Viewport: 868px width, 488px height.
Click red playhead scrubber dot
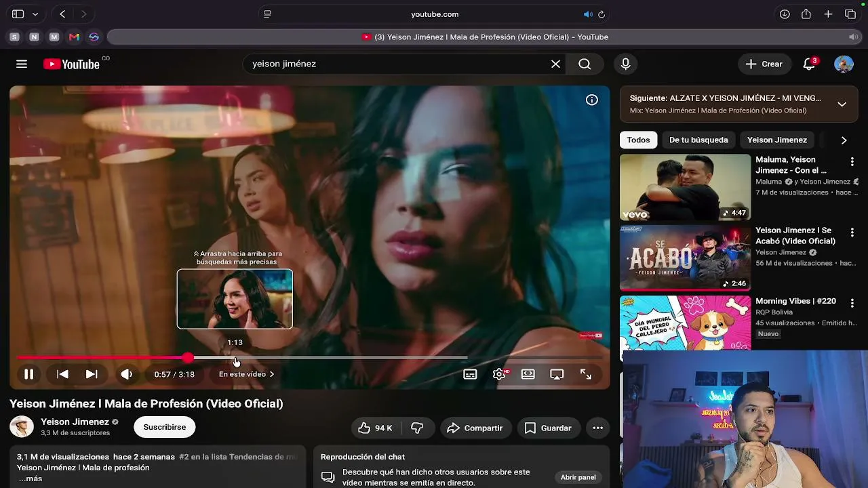tap(188, 357)
